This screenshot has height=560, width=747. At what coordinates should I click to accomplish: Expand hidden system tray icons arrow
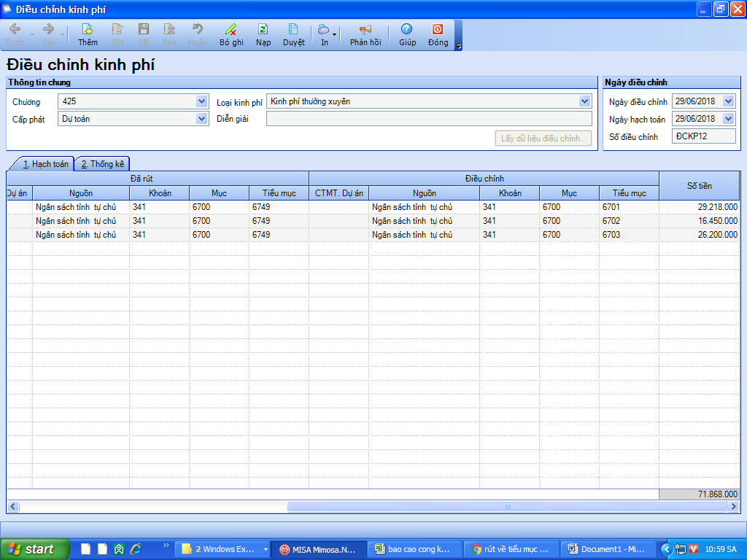click(667, 550)
